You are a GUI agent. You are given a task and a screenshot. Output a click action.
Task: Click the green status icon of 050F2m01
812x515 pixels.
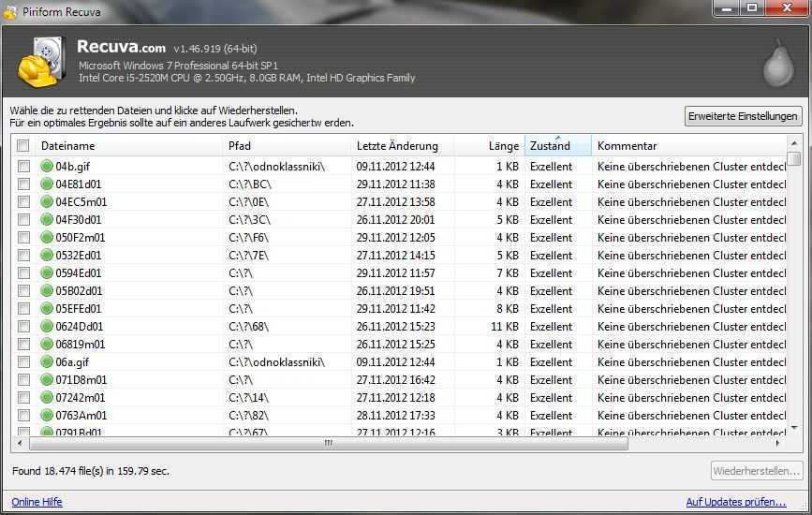(x=47, y=237)
